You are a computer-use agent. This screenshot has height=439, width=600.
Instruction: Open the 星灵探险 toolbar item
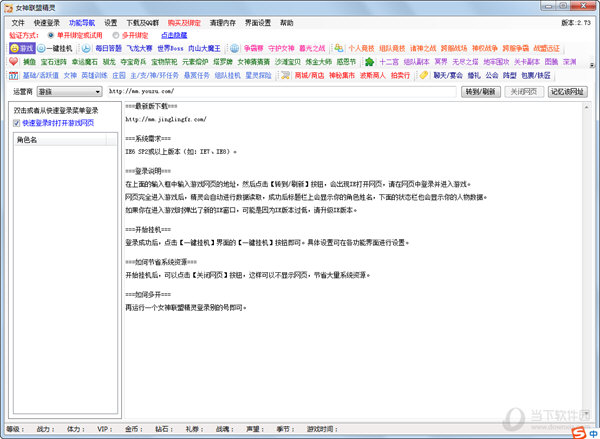pyautogui.click(x=258, y=76)
